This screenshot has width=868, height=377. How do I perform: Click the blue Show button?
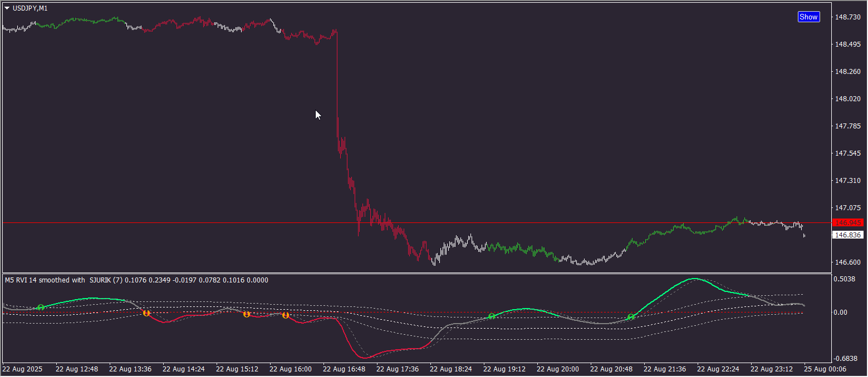pos(808,17)
